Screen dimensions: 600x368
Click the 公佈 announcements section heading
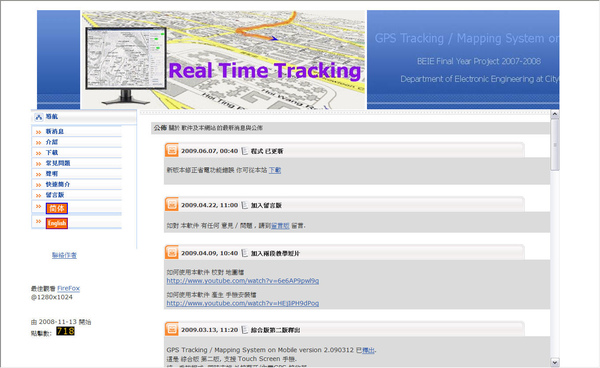coord(160,128)
